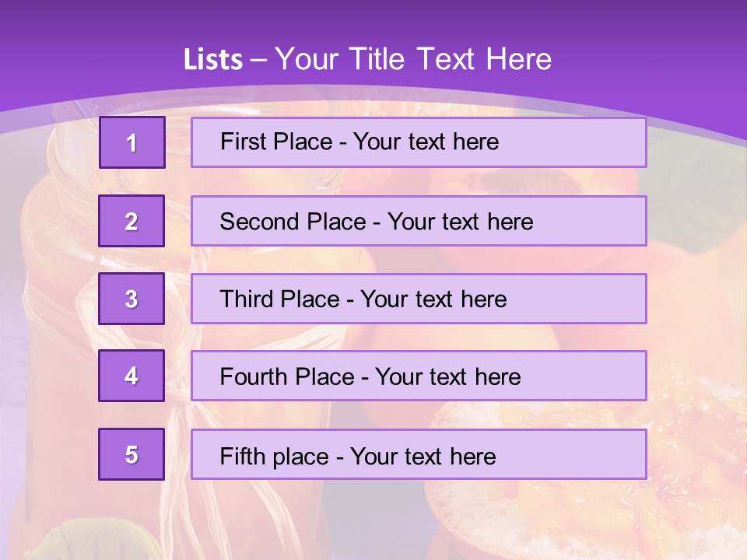The width and height of the screenshot is (747, 560).
Task: Click the word Lists in the title
Action: click(213, 60)
